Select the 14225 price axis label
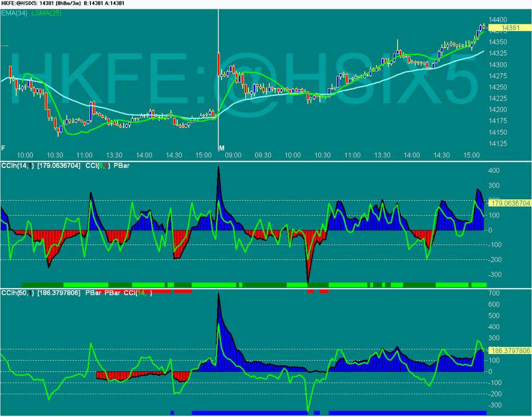 point(498,98)
